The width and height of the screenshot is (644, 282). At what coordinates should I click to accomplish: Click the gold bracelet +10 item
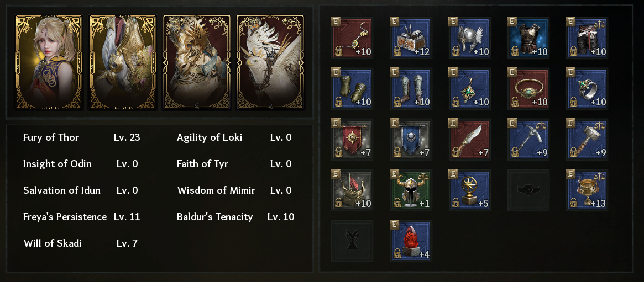[x=528, y=89]
